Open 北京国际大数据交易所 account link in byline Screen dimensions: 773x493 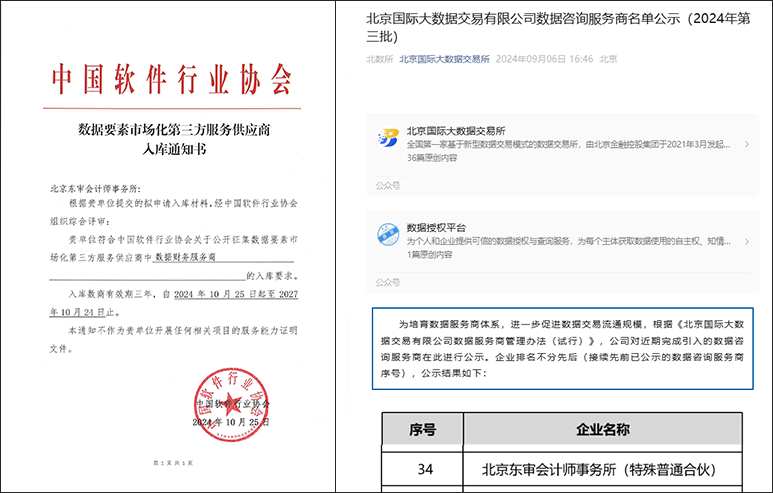(444, 59)
